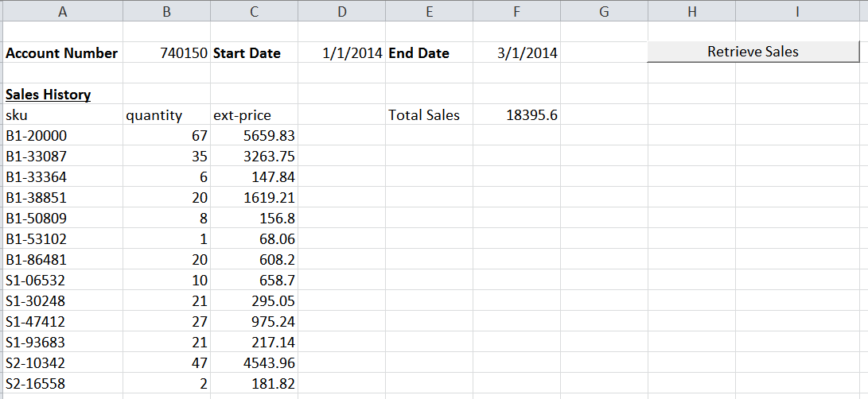The width and height of the screenshot is (868, 399).
Task: Select column G header
Action: (x=604, y=11)
